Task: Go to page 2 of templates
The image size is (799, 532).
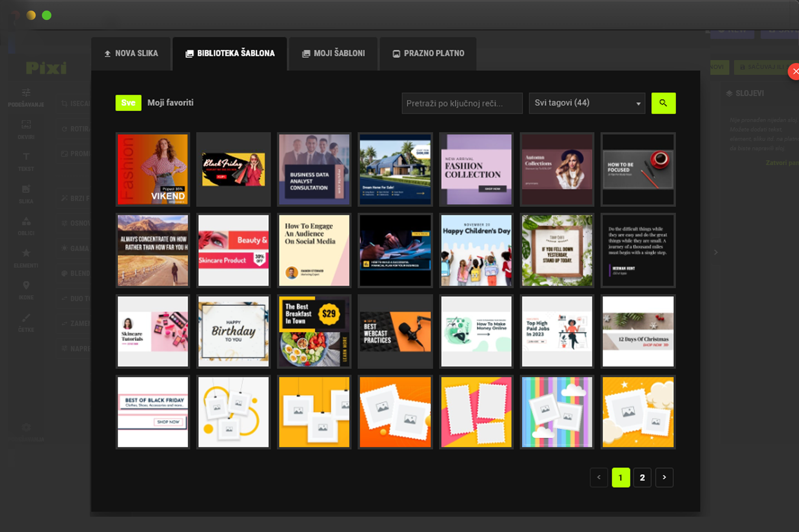Action: tap(642, 477)
